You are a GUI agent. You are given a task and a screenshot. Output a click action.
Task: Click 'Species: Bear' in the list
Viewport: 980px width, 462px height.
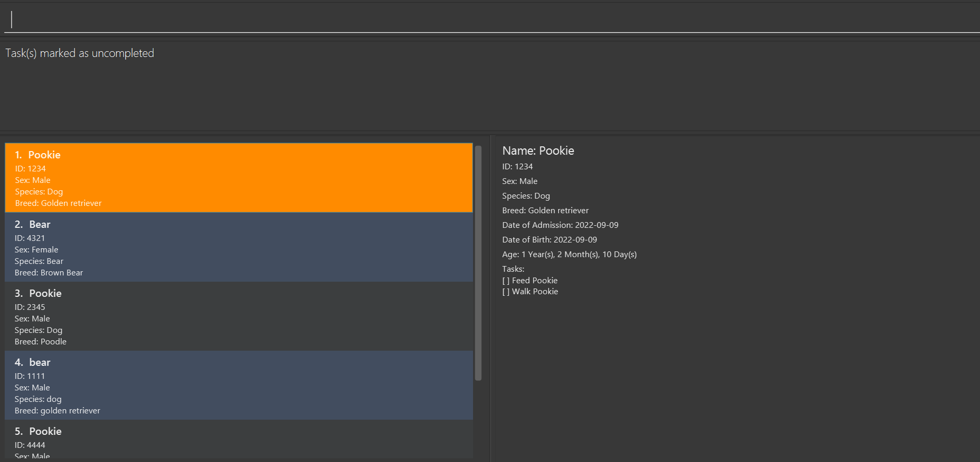coord(39,261)
